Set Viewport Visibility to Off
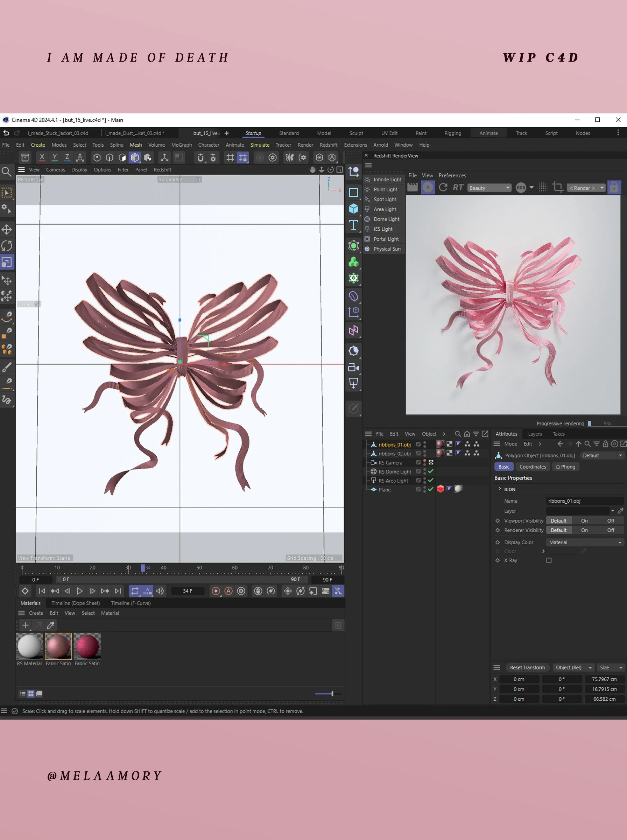This screenshot has width=627, height=840. coord(610,521)
